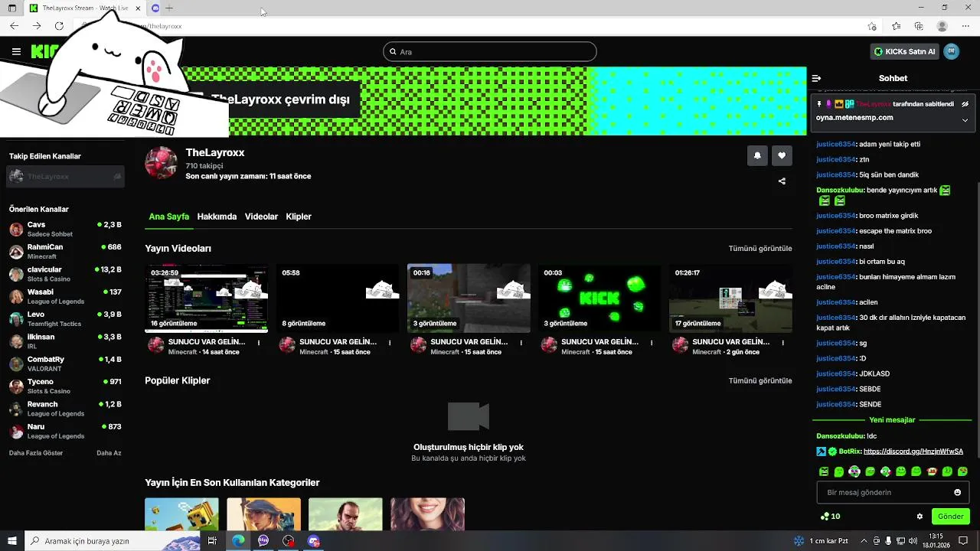
Task: Click the last heart-eyes quick emote
Action: coord(962,471)
